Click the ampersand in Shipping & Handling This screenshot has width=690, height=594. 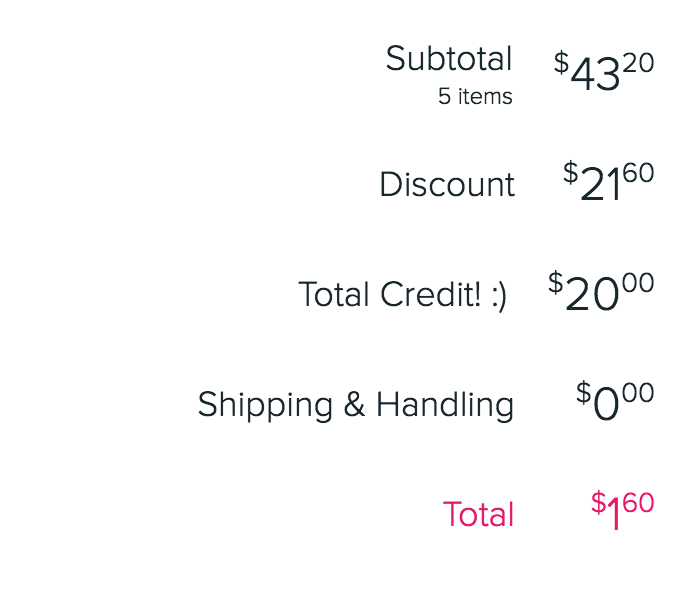pos(354,403)
